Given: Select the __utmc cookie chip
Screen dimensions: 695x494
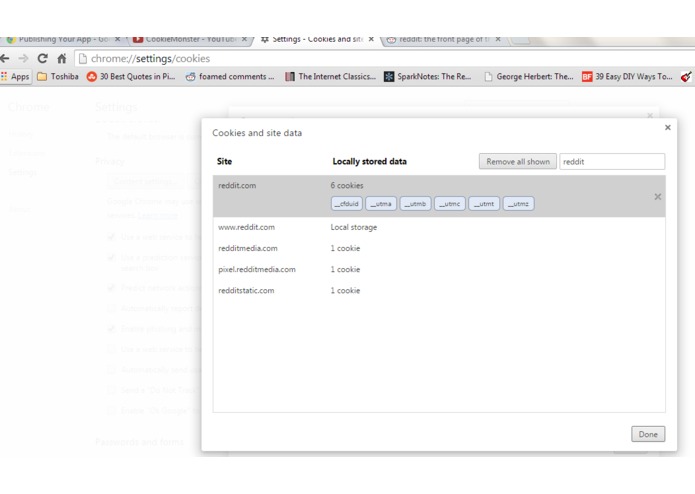Looking at the screenshot, I should (x=450, y=204).
